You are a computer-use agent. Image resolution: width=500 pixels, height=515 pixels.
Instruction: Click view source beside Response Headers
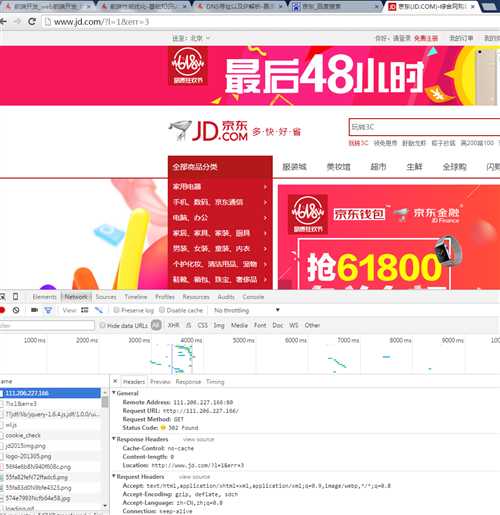pos(199,439)
